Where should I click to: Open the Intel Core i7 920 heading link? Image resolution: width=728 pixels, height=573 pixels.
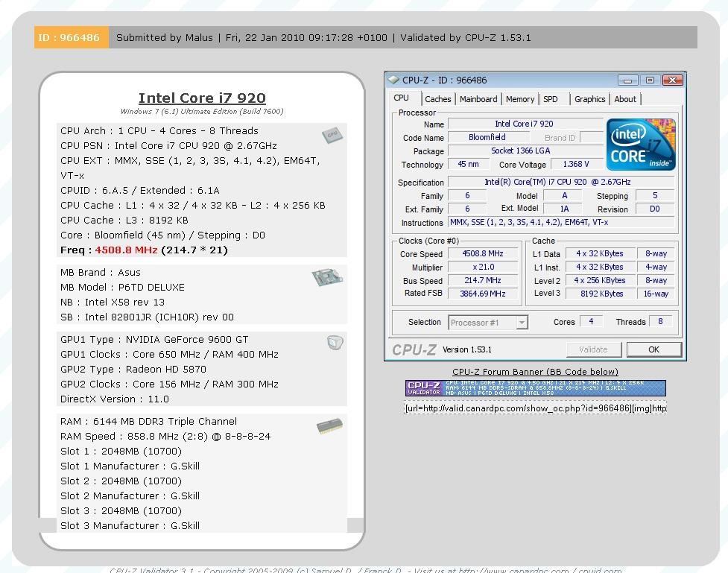coord(202,98)
